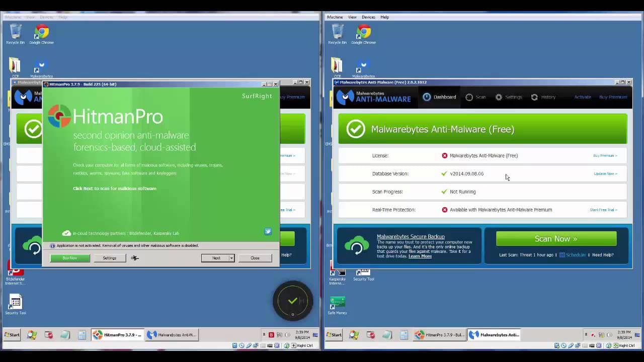Click the large green checkmark status icon
Screen dimensions: 644x362
(355, 129)
